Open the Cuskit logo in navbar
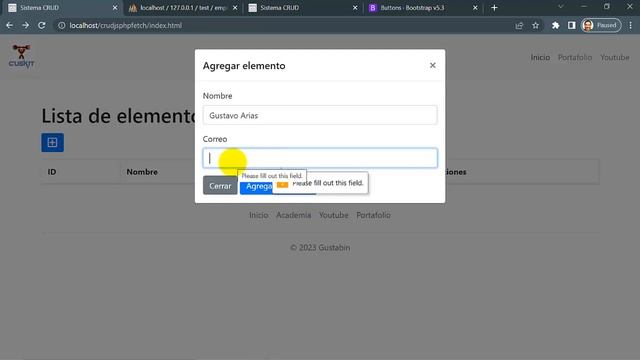The image size is (640, 360). (21, 56)
